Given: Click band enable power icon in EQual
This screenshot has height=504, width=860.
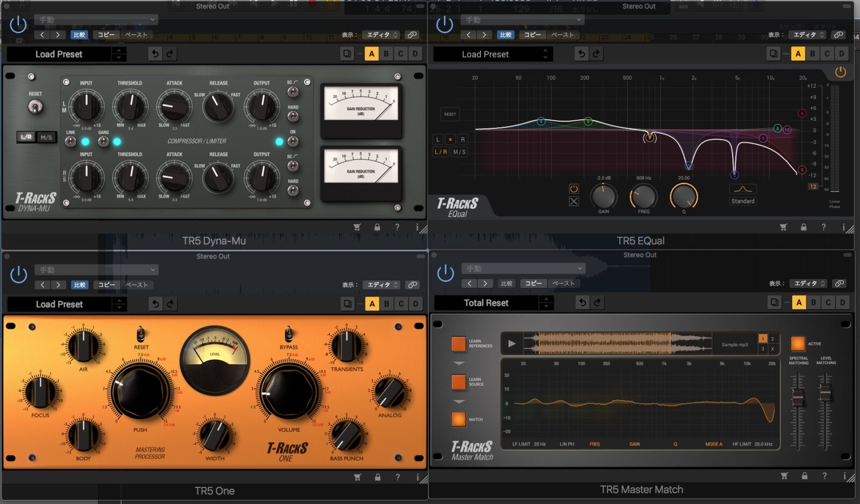Looking at the screenshot, I should click(574, 189).
